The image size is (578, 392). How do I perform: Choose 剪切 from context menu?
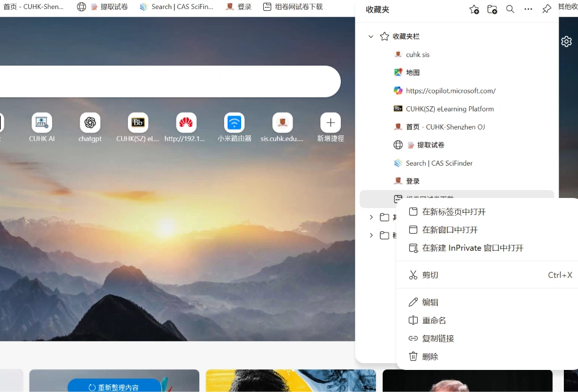(487, 275)
